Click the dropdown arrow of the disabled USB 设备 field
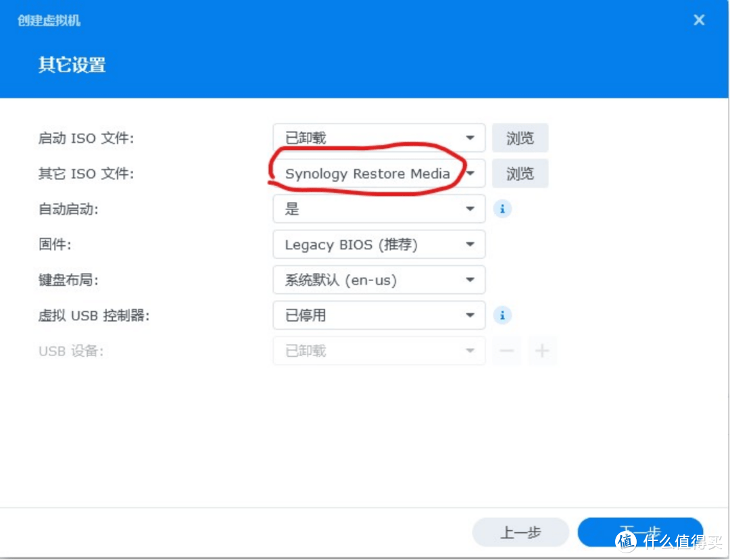This screenshot has width=730, height=560. click(x=470, y=350)
